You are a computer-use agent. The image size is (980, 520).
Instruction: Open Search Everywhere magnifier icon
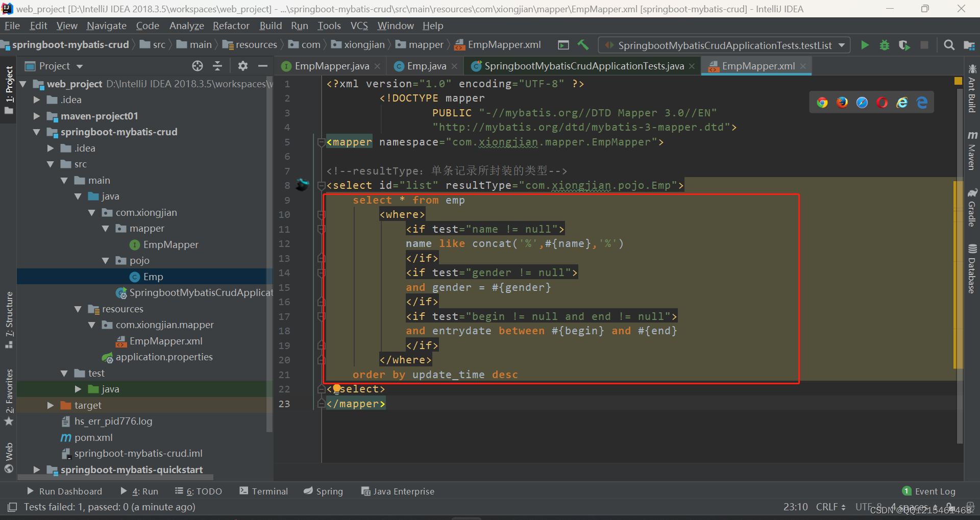(949, 45)
